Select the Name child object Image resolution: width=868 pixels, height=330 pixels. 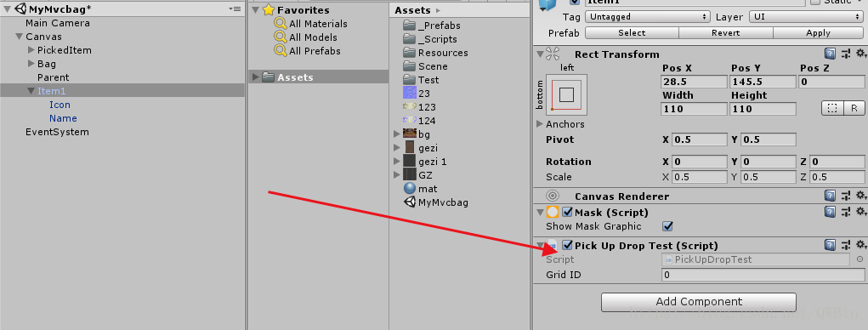63,118
